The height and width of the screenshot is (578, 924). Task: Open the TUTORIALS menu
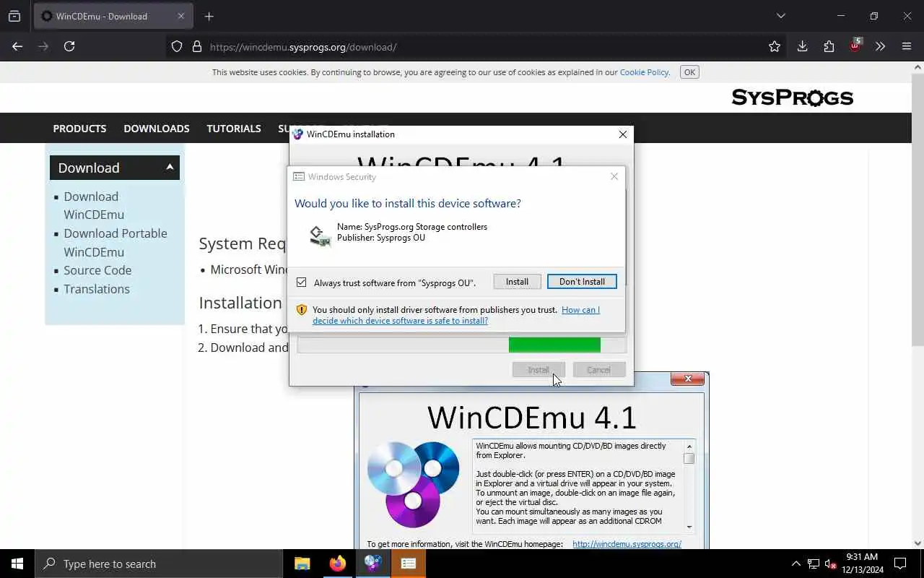pyautogui.click(x=234, y=129)
